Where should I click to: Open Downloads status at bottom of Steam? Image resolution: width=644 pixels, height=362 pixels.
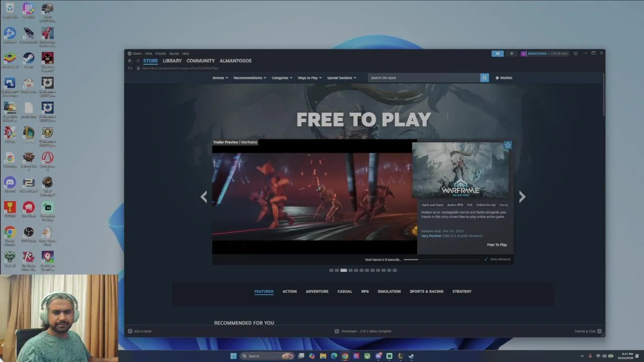[363, 331]
